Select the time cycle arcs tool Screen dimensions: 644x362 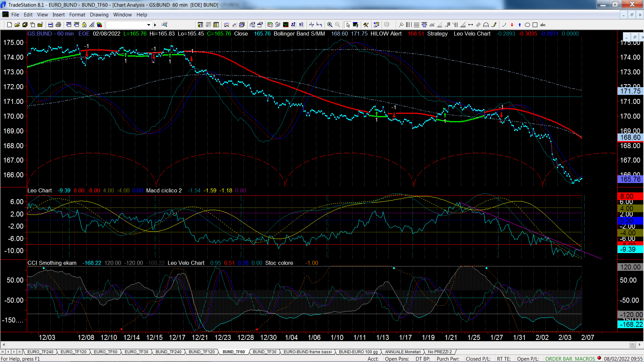pos(486,25)
